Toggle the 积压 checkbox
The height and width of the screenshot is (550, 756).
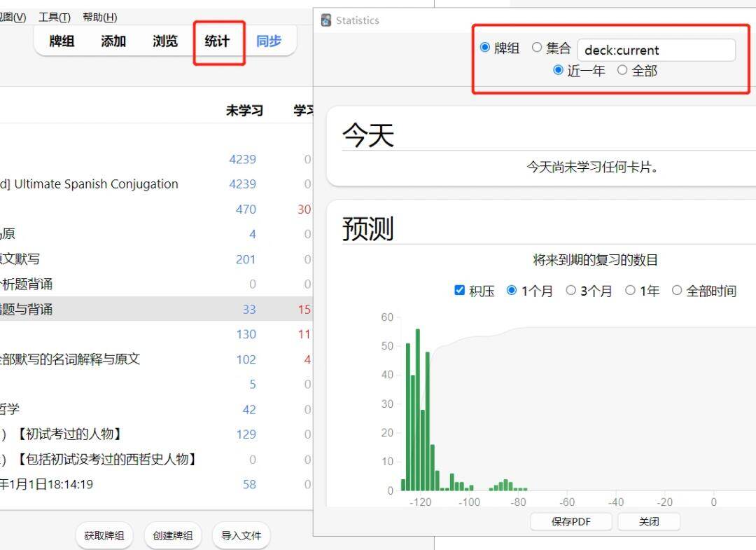pyautogui.click(x=459, y=291)
